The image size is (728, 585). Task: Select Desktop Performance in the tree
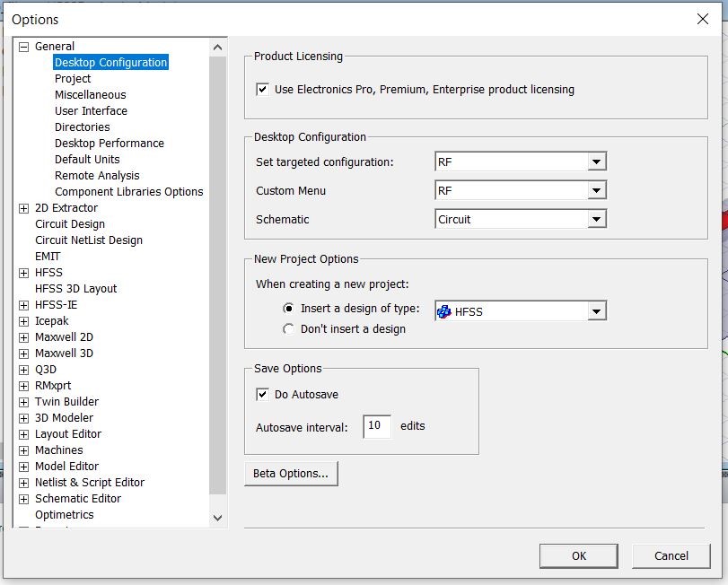click(x=110, y=144)
